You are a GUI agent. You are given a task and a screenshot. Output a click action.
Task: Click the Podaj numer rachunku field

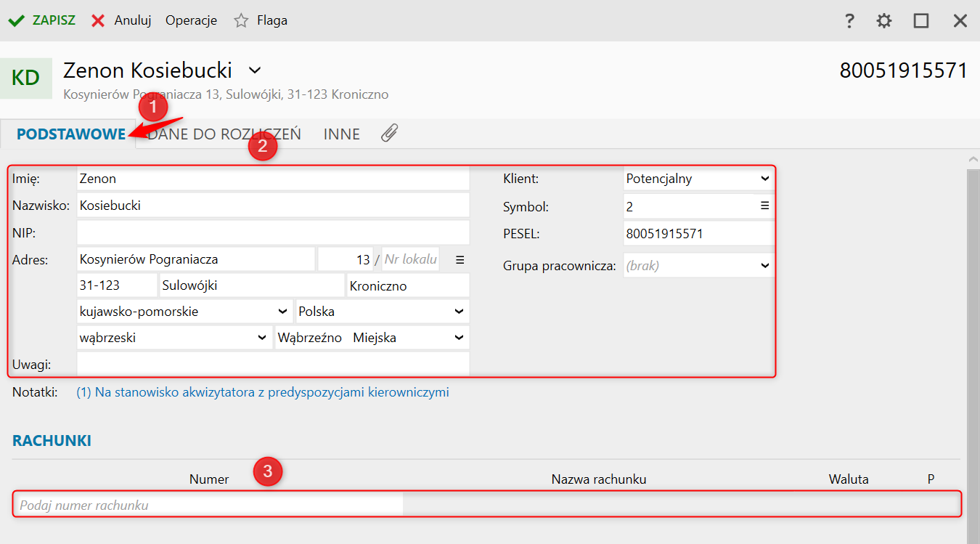tap(208, 505)
